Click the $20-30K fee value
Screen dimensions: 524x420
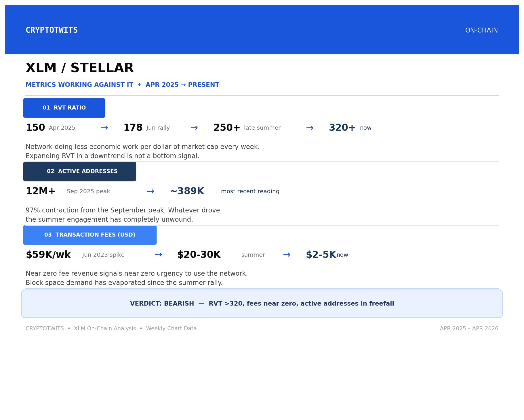[199, 255]
